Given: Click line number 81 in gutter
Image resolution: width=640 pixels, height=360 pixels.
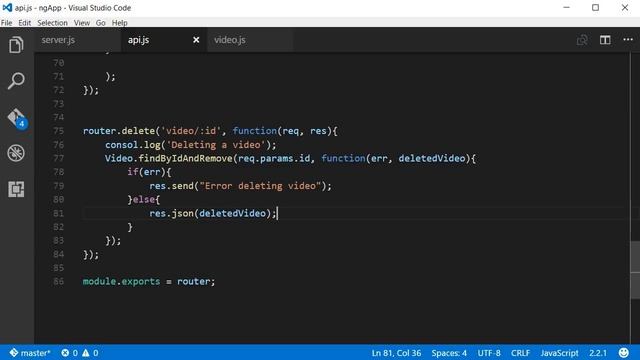Looking at the screenshot, I should tap(58, 213).
